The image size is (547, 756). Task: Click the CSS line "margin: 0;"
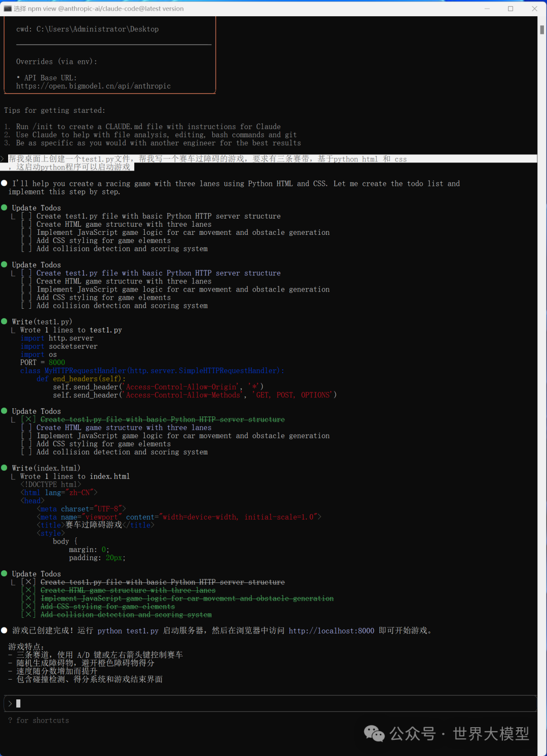(x=89, y=550)
